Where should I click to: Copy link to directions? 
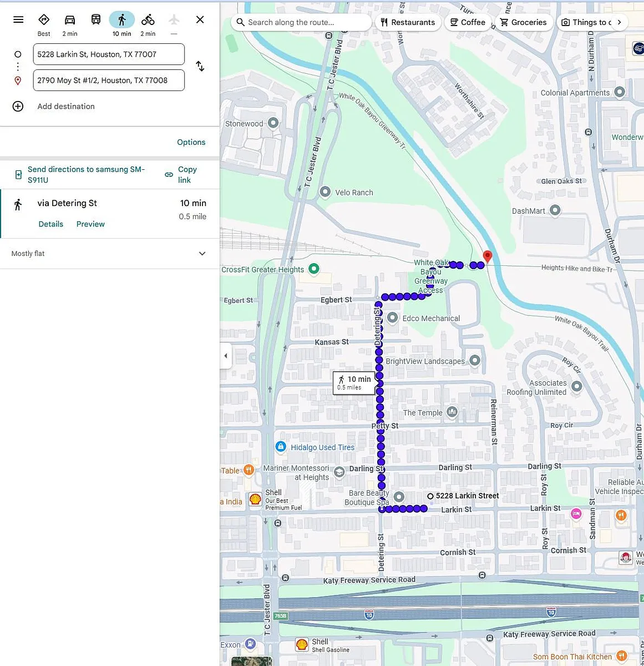181,174
